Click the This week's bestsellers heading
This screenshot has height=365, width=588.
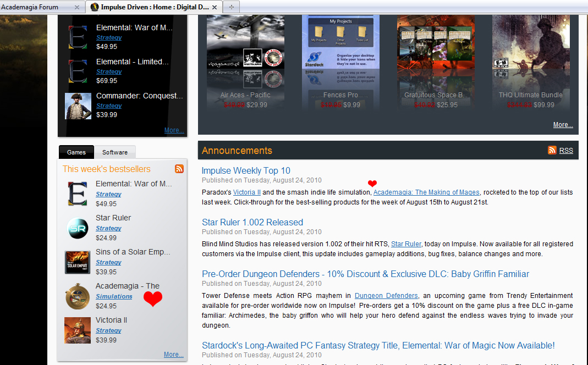click(107, 169)
